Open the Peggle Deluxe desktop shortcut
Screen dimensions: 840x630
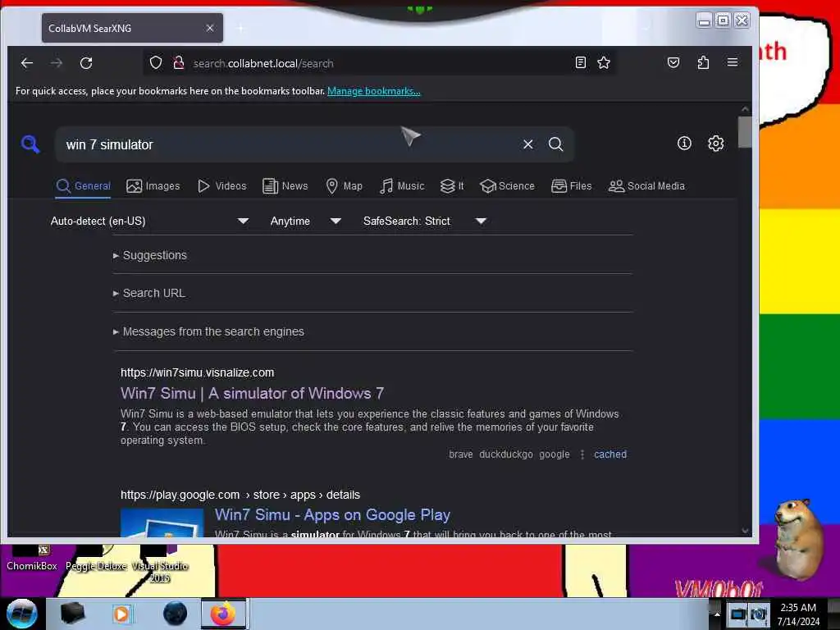click(x=96, y=559)
